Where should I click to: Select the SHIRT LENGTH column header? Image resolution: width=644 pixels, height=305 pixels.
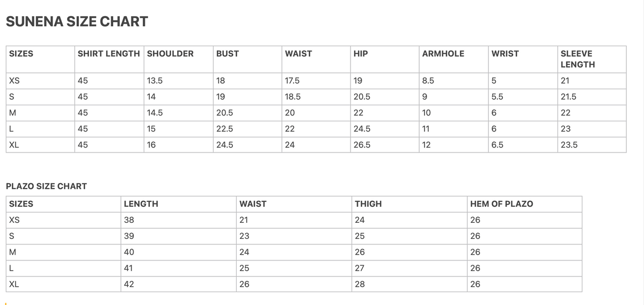[109, 54]
